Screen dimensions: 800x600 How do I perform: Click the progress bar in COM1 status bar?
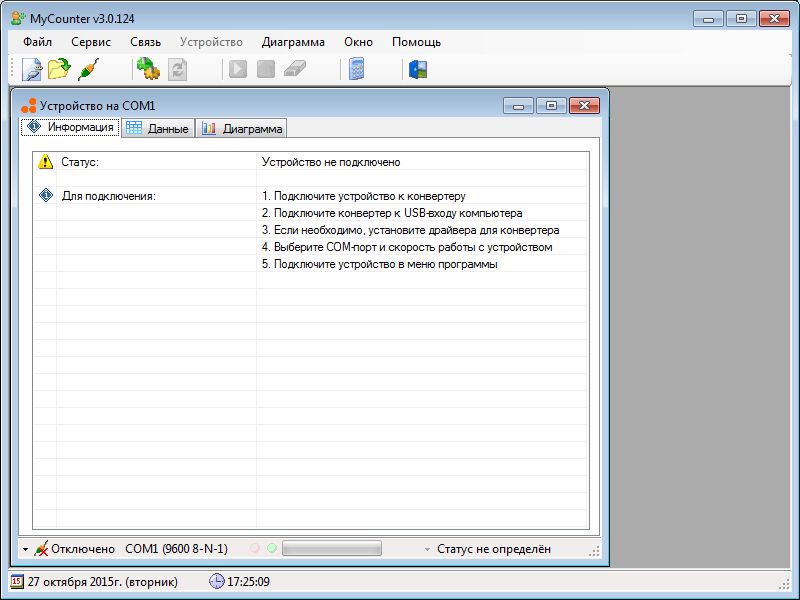[332, 548]
